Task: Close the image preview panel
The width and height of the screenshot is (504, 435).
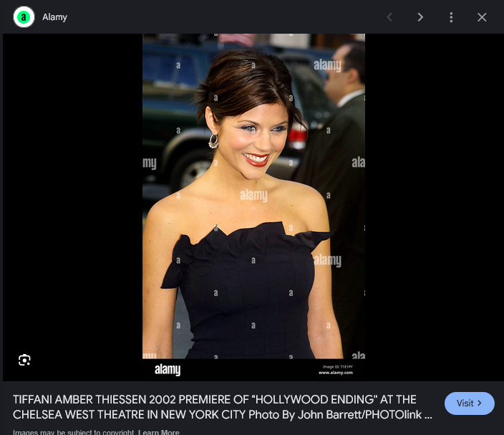Action: click(482, 17)
